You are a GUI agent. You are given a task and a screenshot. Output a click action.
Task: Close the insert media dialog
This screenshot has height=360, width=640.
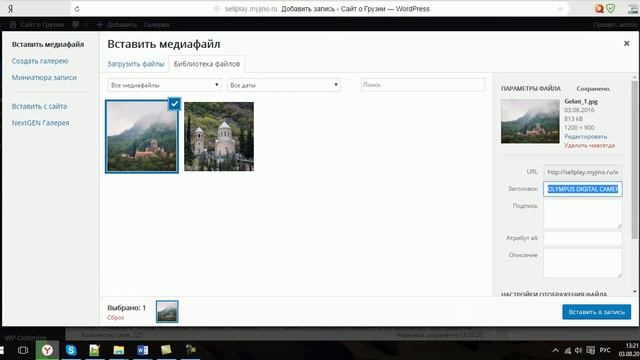pos(626,43)
